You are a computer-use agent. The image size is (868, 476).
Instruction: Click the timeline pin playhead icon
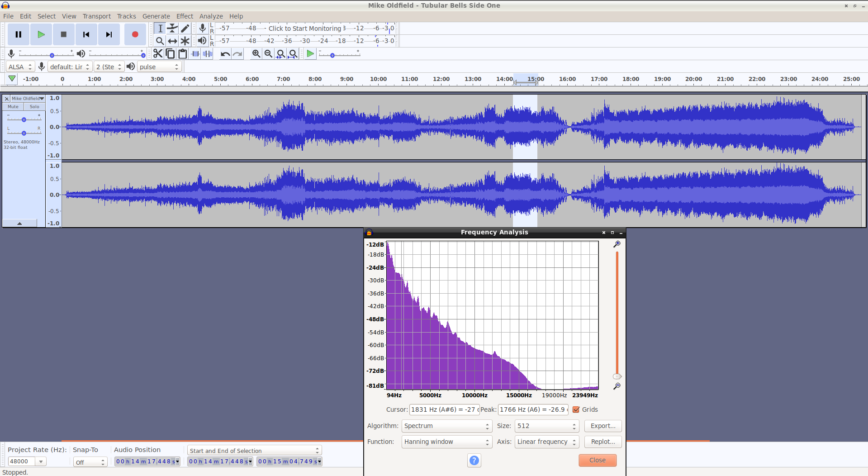click(x=12, y=79)
